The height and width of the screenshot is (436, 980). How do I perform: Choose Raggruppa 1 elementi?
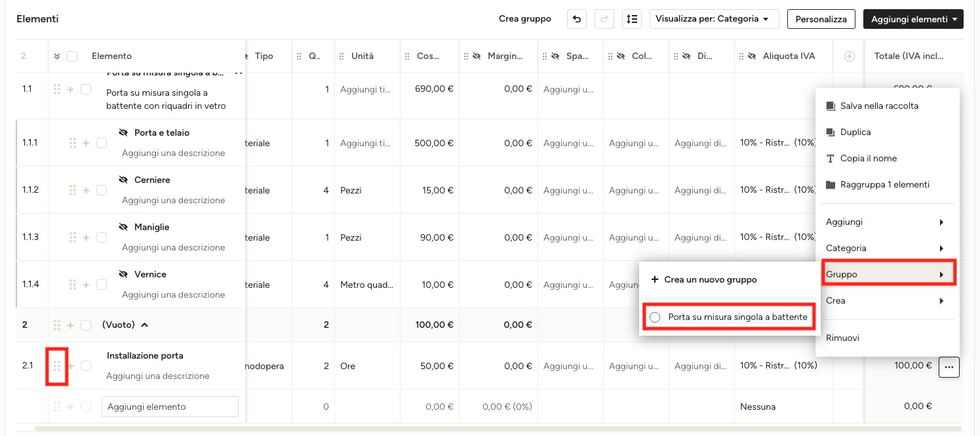click(888, 184)
